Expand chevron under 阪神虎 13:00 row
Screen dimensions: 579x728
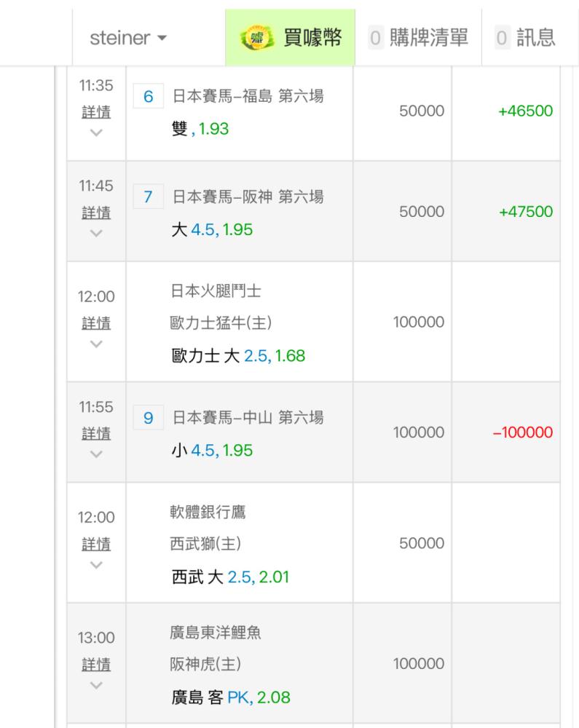click(96, 684)
